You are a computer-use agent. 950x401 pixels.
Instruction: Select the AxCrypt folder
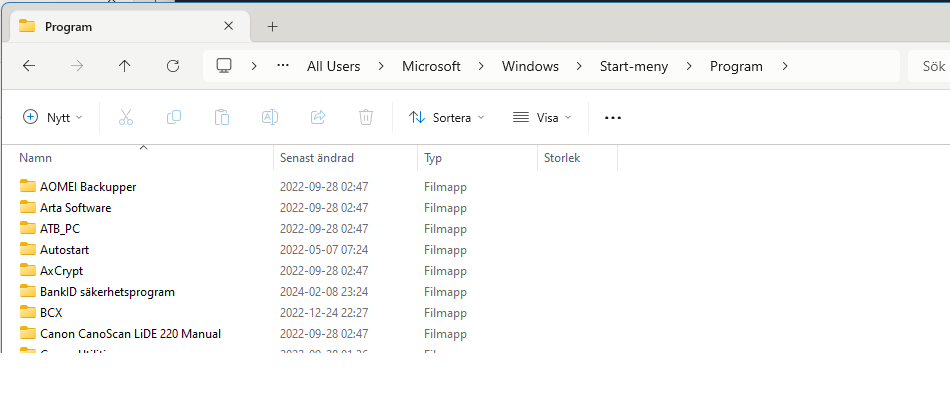coord(61,271)
